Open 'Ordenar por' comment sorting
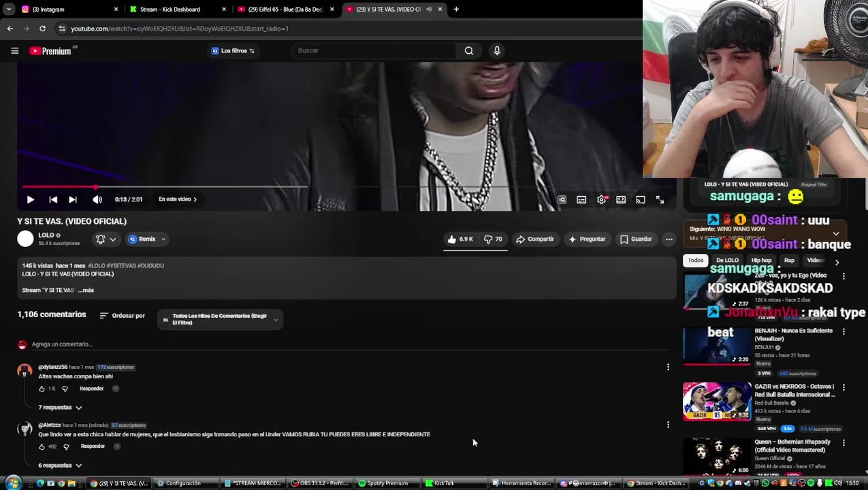The height and width of the screenshot is (490, 868). (123, 316)
